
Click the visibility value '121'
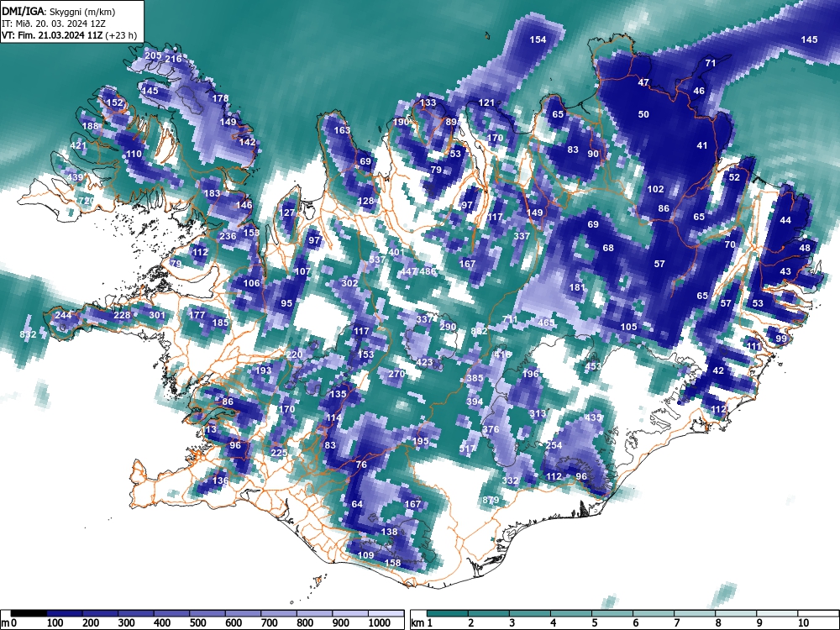[x=486, y=102]
